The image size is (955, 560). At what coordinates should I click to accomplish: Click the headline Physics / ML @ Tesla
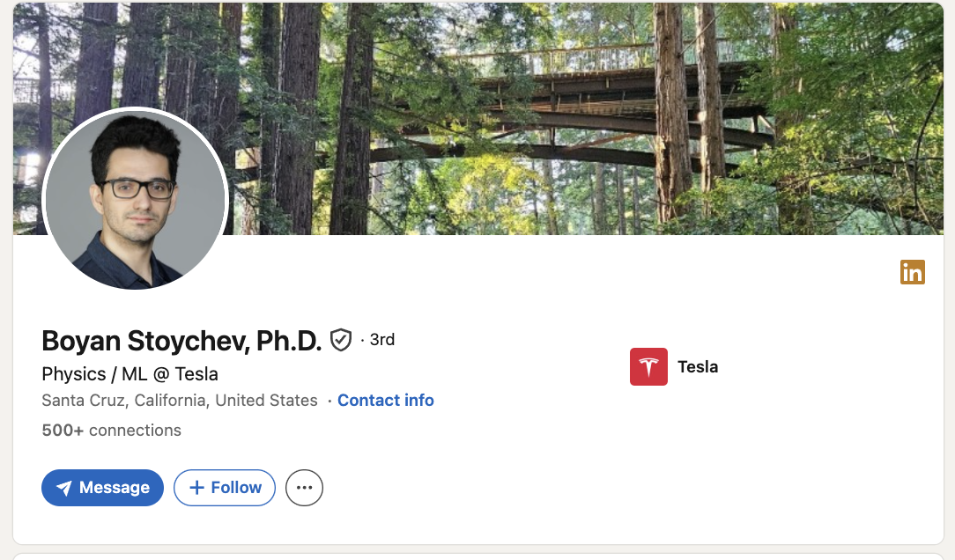[x=130, y=373]
